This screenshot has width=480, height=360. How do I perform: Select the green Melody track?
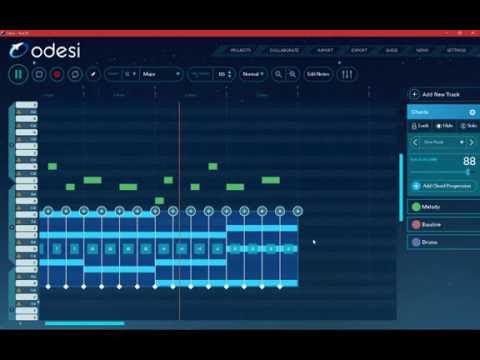tap(443, 207)
